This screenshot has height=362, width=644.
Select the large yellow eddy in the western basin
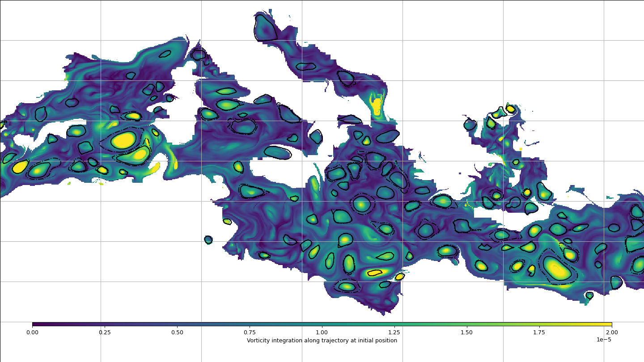click(123, 140)
